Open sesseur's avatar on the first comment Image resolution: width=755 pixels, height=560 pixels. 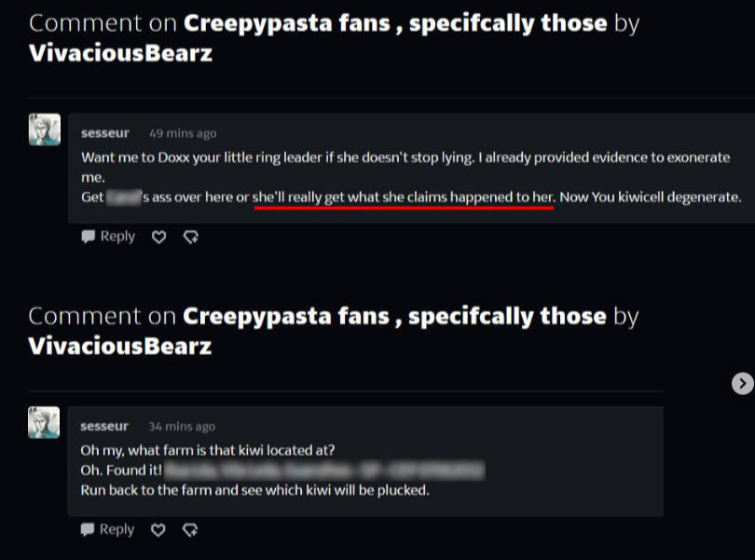45,130
